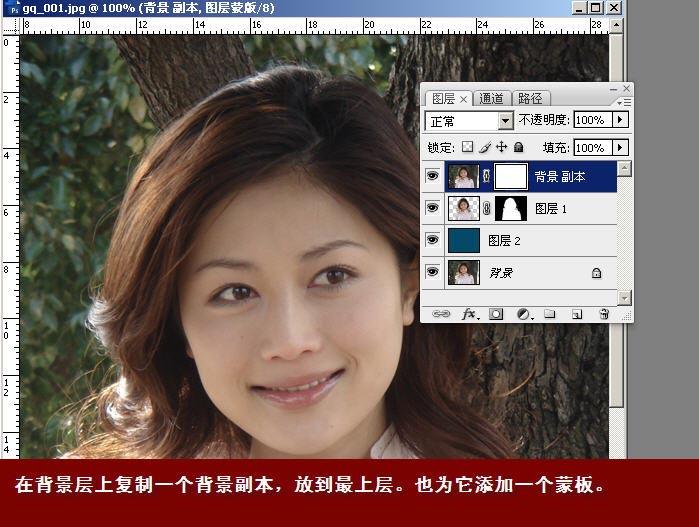
Task: Toggle lock transparent pixels
Action: (467, 147)
